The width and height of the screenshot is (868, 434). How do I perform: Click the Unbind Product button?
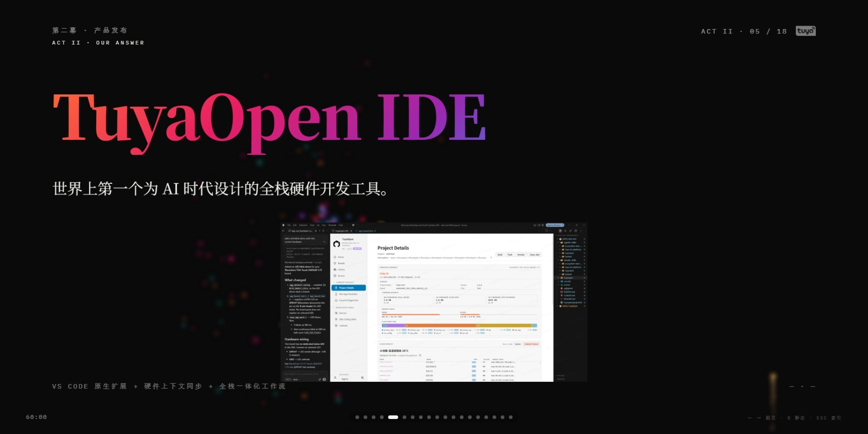[x=531, y=344]
